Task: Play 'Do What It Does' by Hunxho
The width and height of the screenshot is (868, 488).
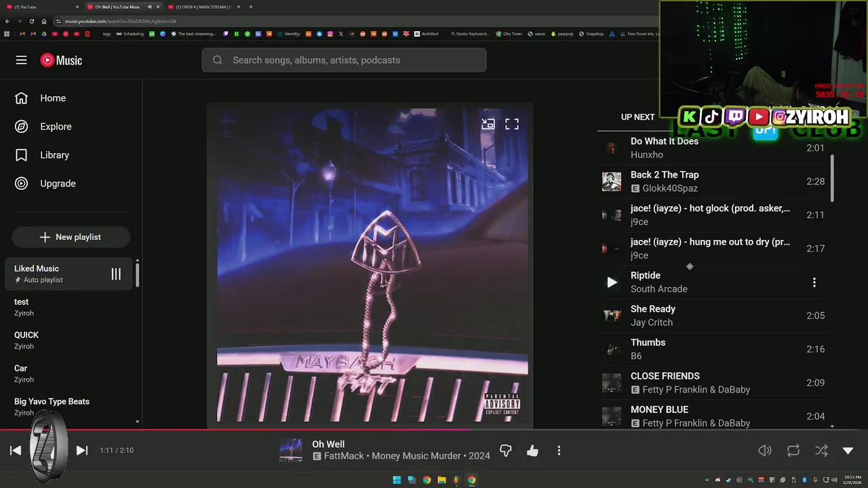Action: [x=714, y=148]
